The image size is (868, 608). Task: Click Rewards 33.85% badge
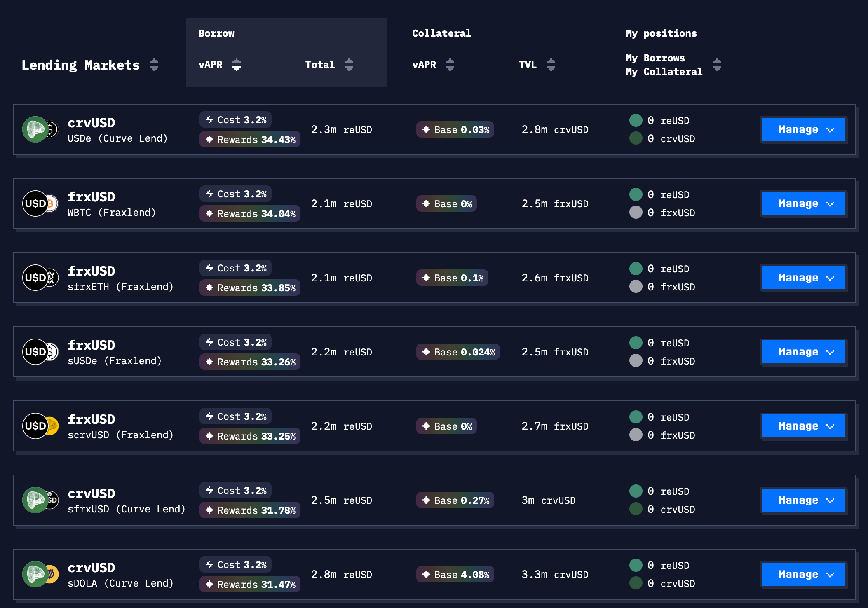coord(250,288)
